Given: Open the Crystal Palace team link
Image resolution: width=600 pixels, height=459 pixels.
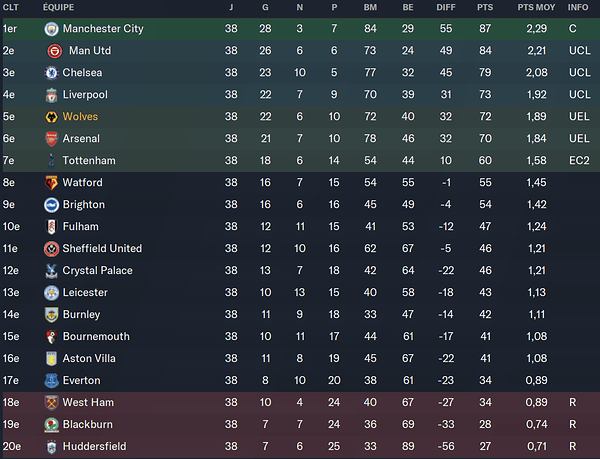Looking at the screenshot, I should point(97,271).
